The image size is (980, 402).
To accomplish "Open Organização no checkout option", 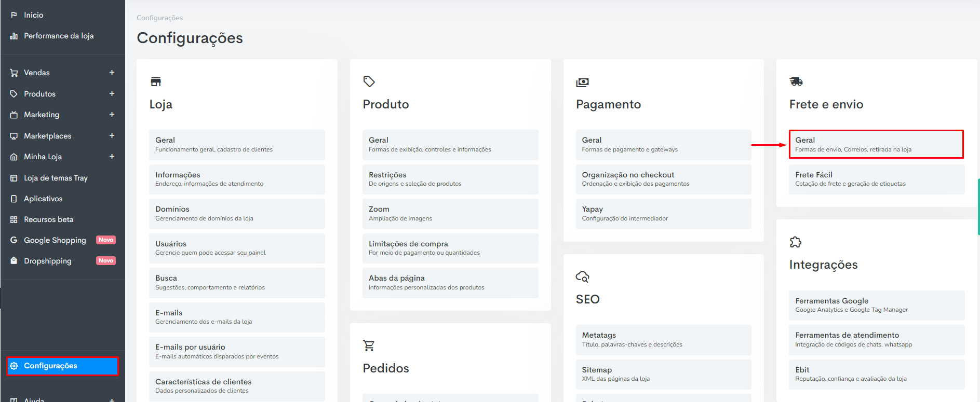I will (663, 179).
